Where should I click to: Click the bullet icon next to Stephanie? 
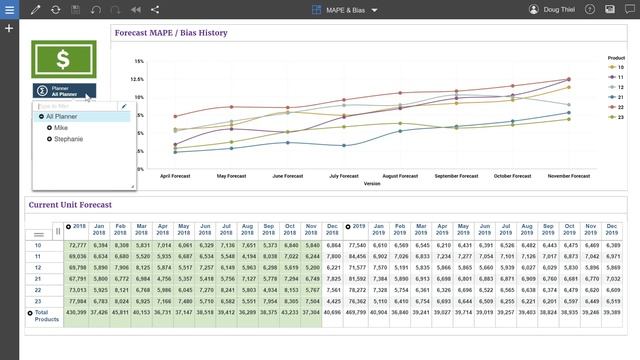49,139
